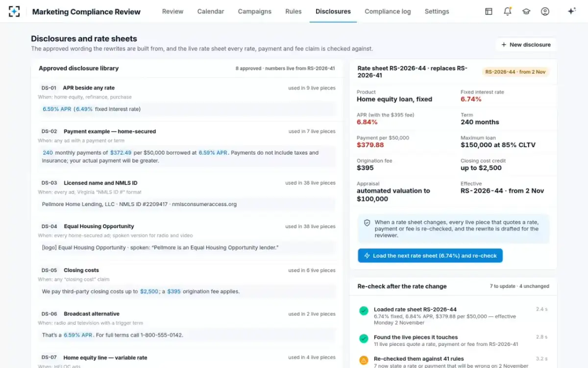Click the APR value 6.84%

coord(367,122)
